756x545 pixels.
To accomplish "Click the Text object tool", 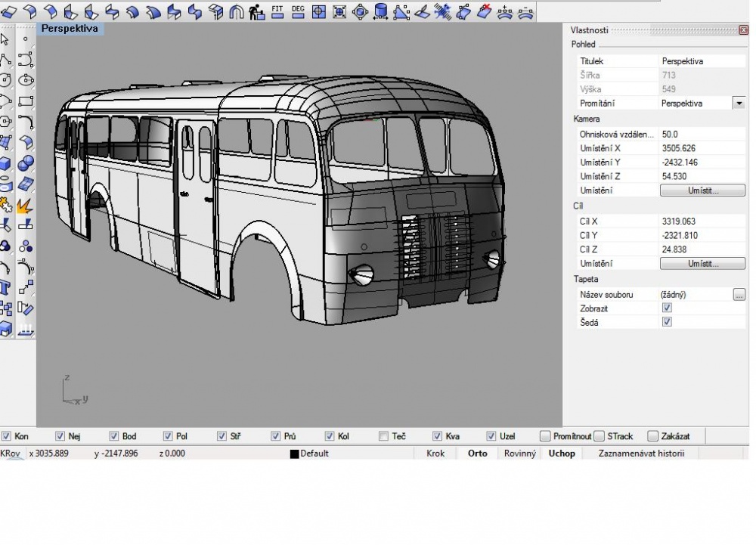I will 5,288.
